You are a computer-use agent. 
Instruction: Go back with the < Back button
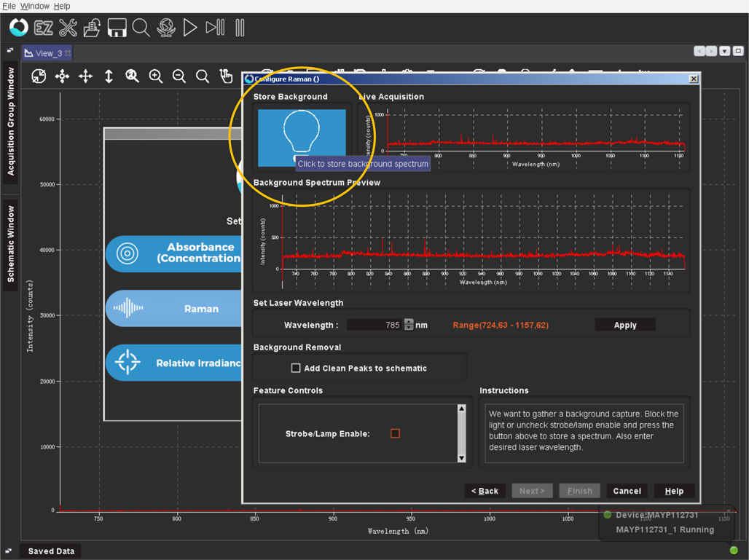click(x=485, y=491)
